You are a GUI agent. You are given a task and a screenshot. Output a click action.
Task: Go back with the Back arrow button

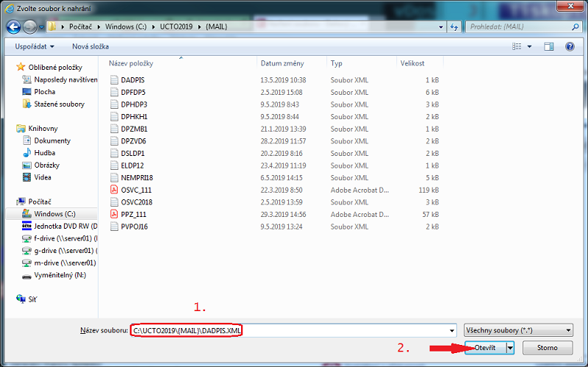click(x=13, y=26)
